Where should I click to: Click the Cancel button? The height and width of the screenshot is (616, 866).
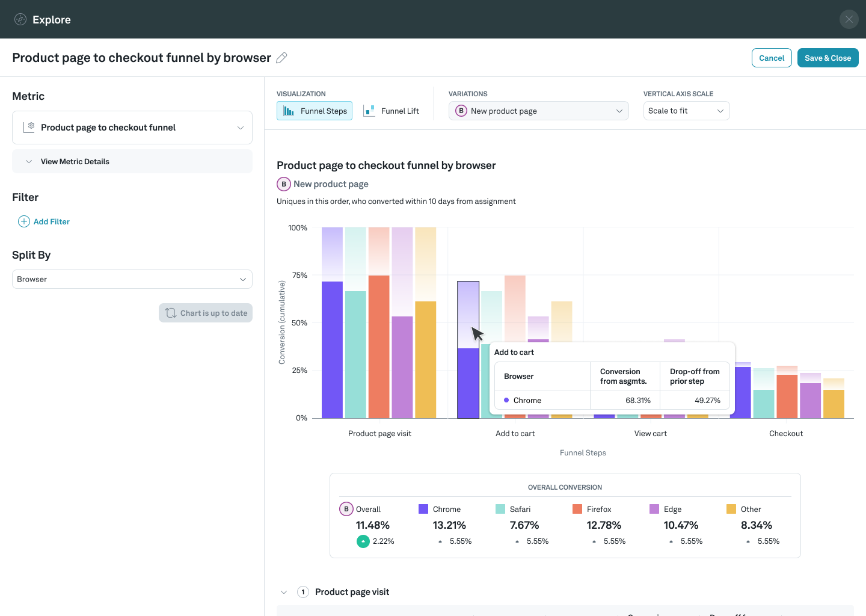772,58
